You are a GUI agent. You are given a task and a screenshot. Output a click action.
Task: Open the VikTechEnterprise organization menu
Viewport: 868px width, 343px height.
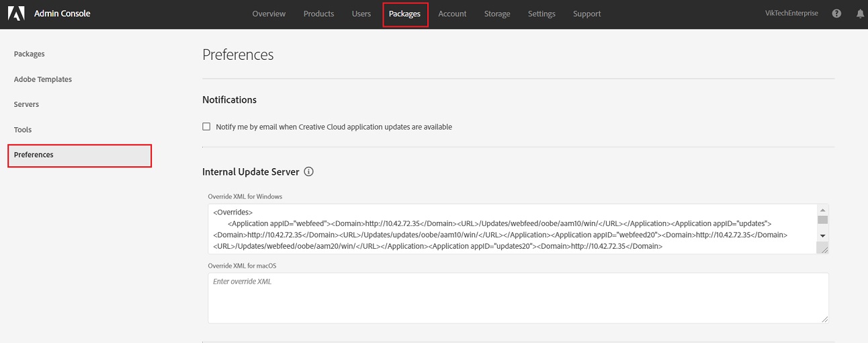[791, 13]
